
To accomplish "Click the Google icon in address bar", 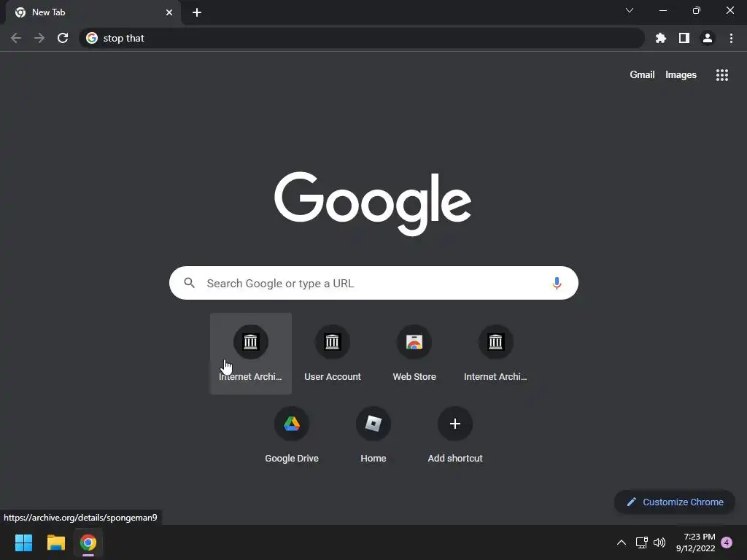I will (x=92, y=38).
